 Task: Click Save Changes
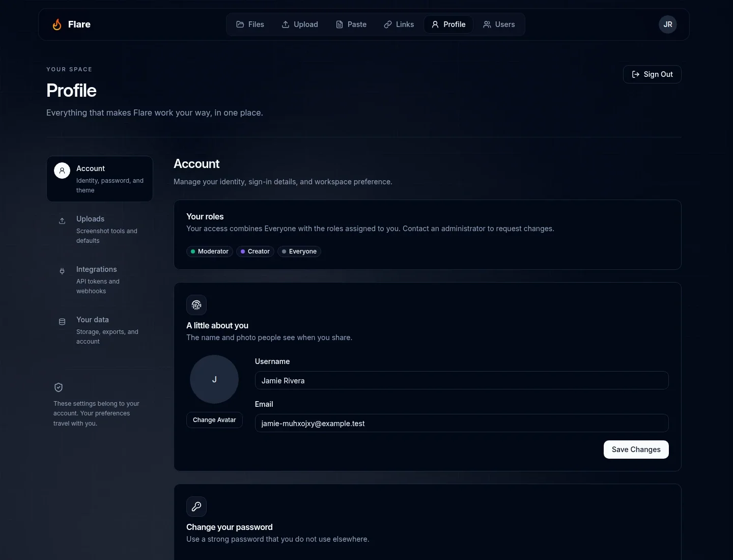[636, 450]
